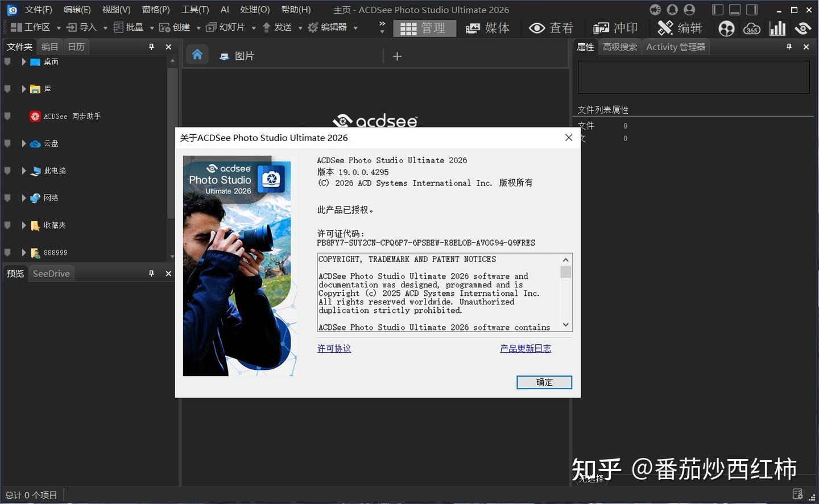Click the 创建 toolbar button

(175, 27)
